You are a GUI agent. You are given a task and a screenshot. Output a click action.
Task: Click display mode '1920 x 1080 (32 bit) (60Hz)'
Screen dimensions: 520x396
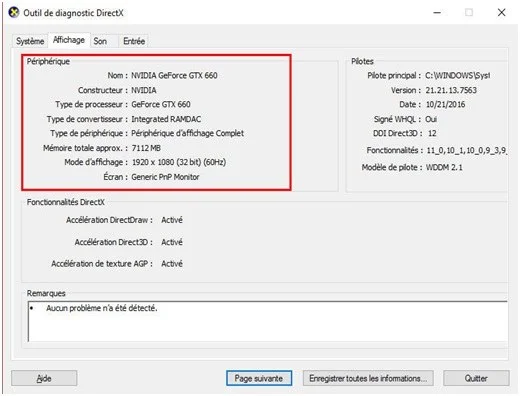pos(179,162)
